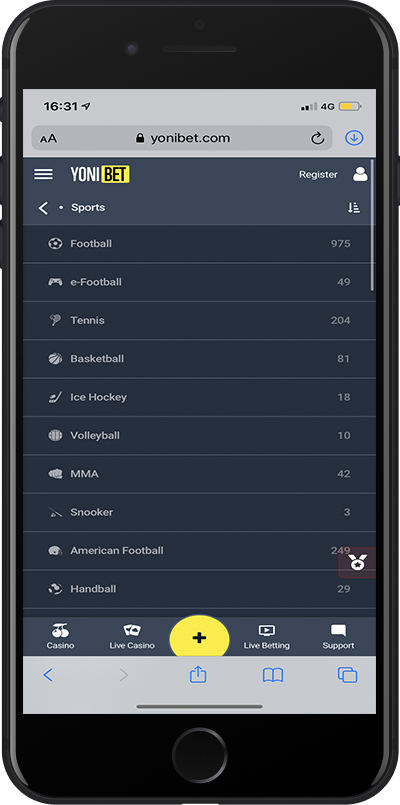Reload the page with the refresh icon
Viewport: 400px width, 805px height.
[318, 138]
